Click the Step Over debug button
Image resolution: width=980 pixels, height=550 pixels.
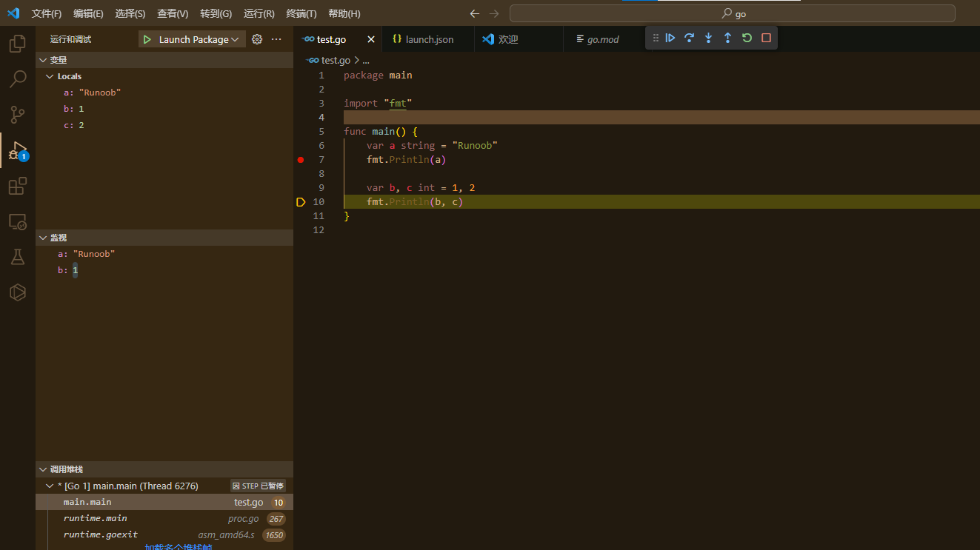click(689, 38)
